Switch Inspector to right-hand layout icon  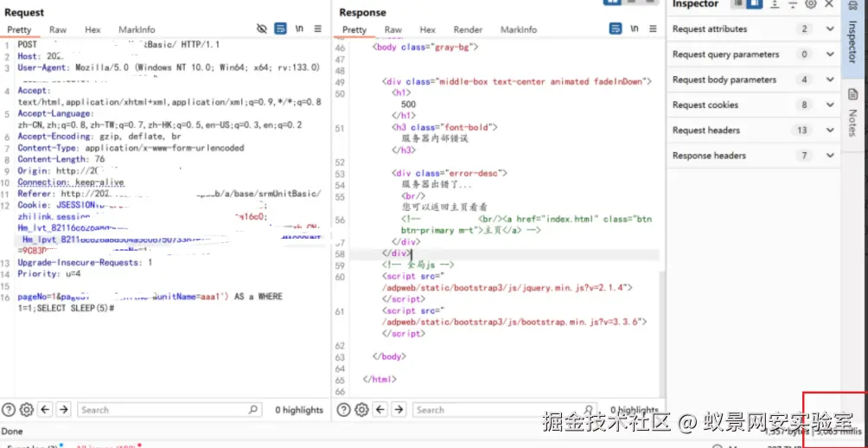(754, 3)
